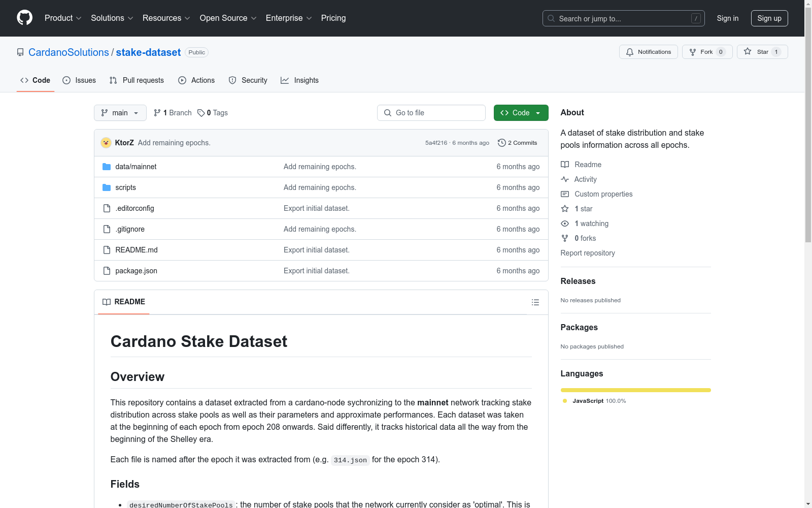Expand the Solutions menu
This screenshot has width=812, height=508.
pyautogui.click(x=112, y=18)
